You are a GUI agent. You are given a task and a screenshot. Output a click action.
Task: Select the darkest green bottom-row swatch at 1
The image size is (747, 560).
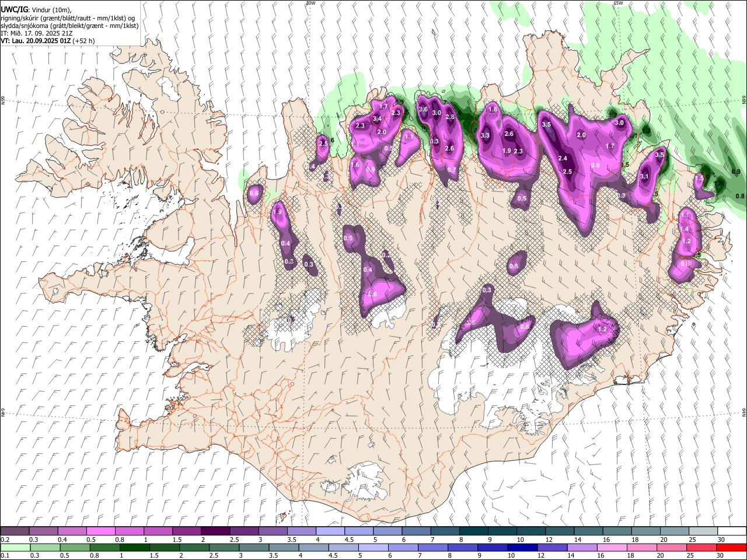point(135,547)
